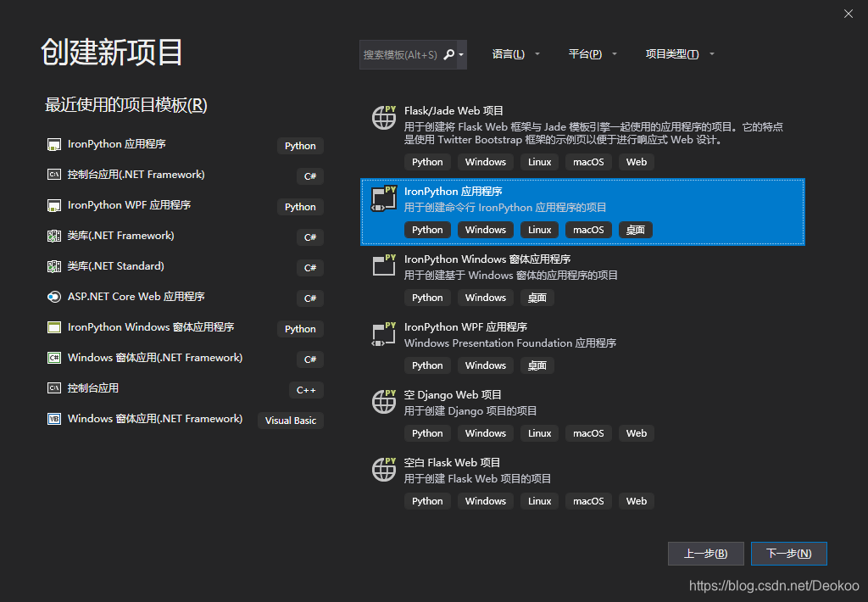868x602 pixels.
Task: Click the Flask/Jade Web 项目 globe icon
Action: 384,117
